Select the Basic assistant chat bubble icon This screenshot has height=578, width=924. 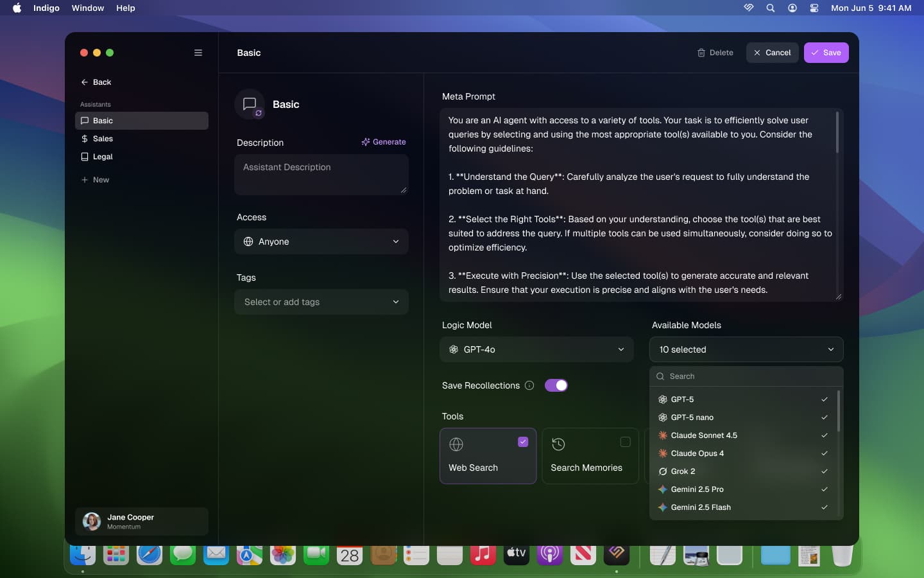click(84, 121)
